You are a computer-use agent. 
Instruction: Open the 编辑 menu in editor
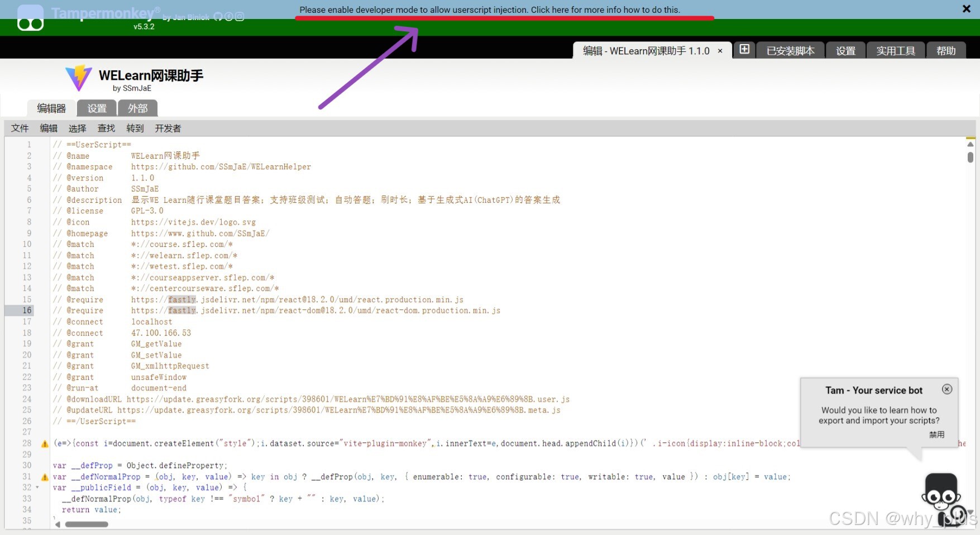pyautogui.click(x=49, y=128)
